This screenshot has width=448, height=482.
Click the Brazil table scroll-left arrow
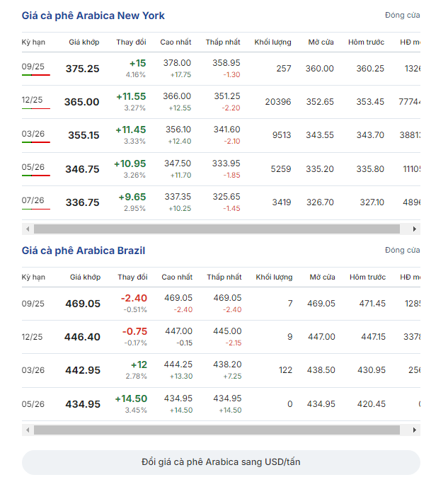pyautogui.click(x=28, y=430)
